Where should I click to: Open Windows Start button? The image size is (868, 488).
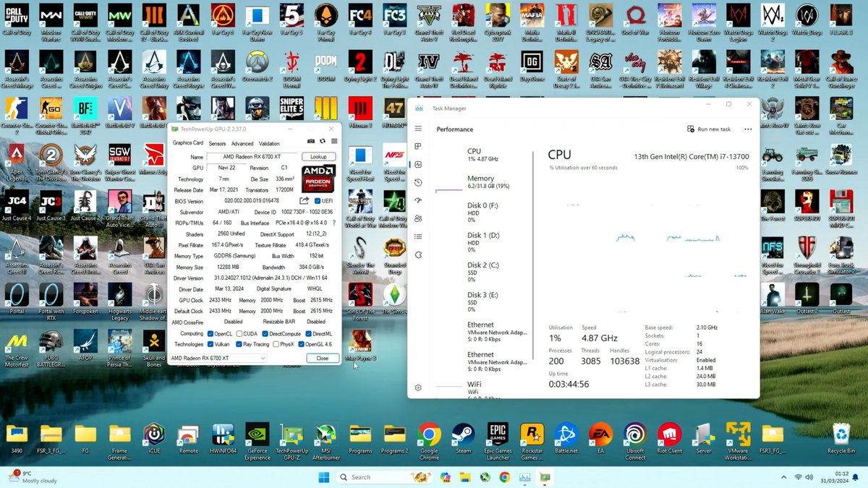click(x=323, y=477)
